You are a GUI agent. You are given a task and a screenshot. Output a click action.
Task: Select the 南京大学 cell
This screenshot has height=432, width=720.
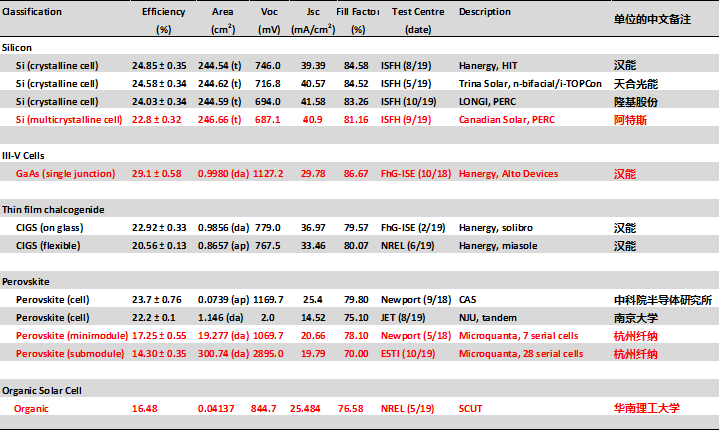[636, 318]
